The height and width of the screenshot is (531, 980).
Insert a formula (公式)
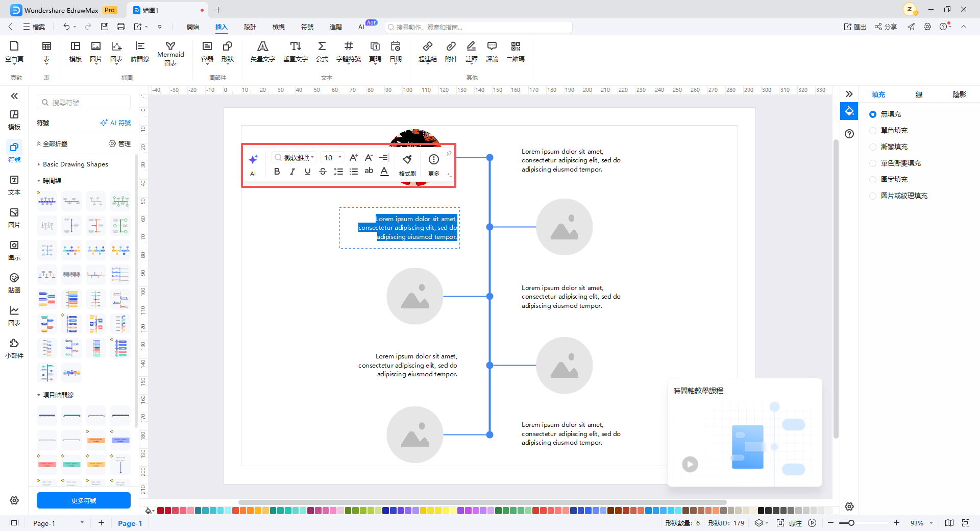[322, 52]
